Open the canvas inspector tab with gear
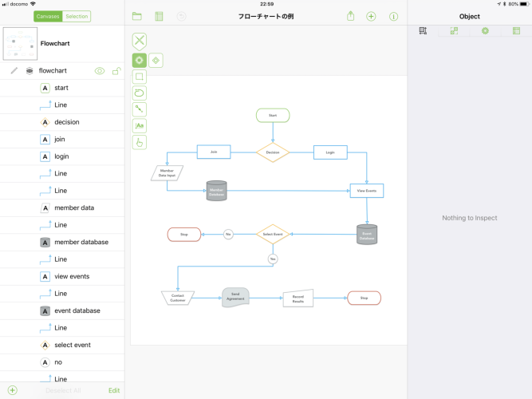The height and width of the screenshot is (399, 532). 485,31
